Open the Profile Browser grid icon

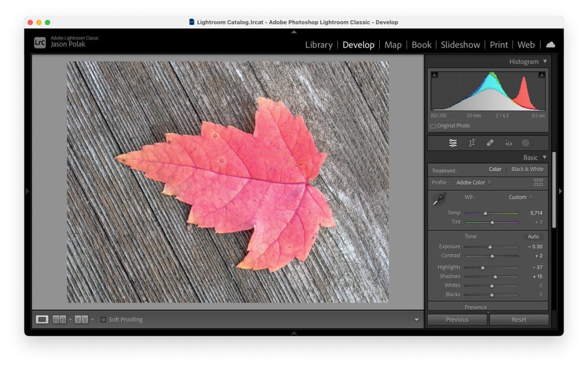point(539,182)
